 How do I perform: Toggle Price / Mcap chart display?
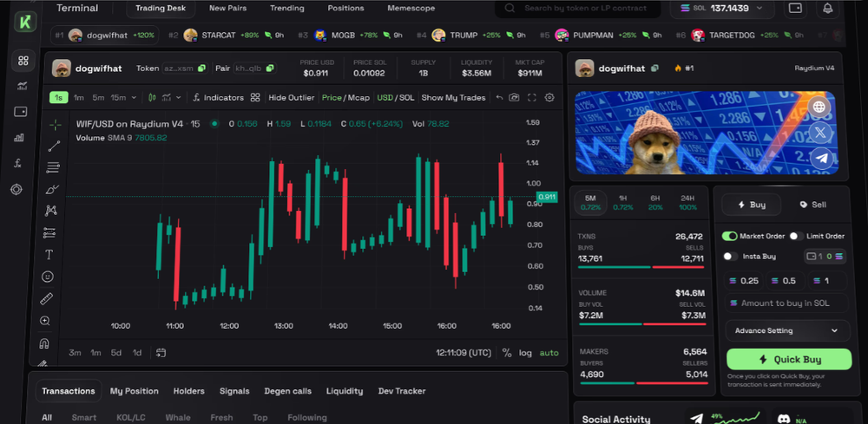pos(345,97)
